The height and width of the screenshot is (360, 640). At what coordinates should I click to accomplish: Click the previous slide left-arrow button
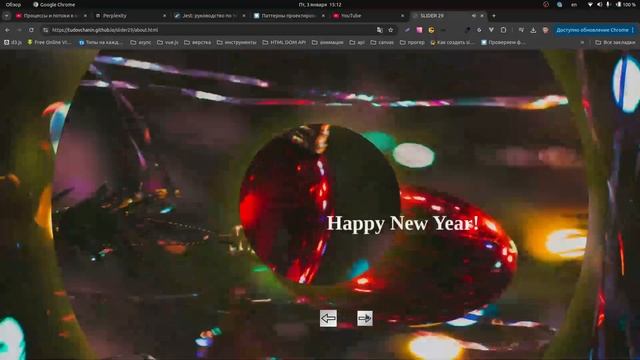tap(328, 318)
